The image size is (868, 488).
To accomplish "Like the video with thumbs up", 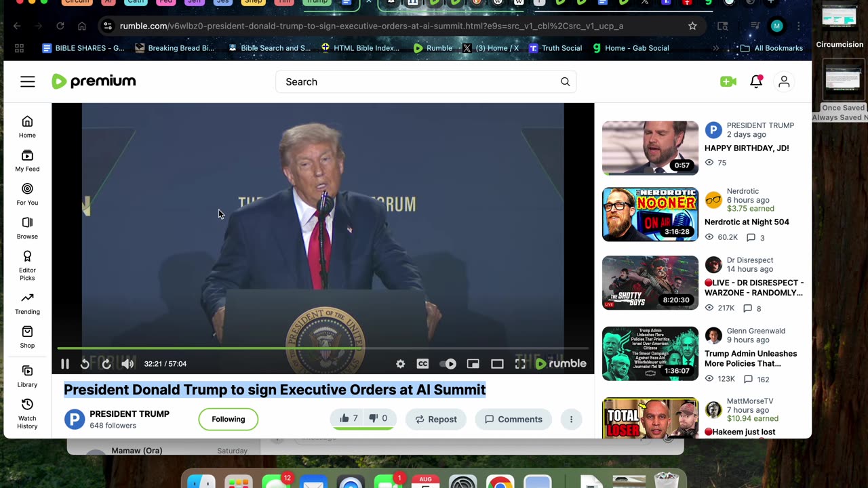I will [x=348, y=419].
